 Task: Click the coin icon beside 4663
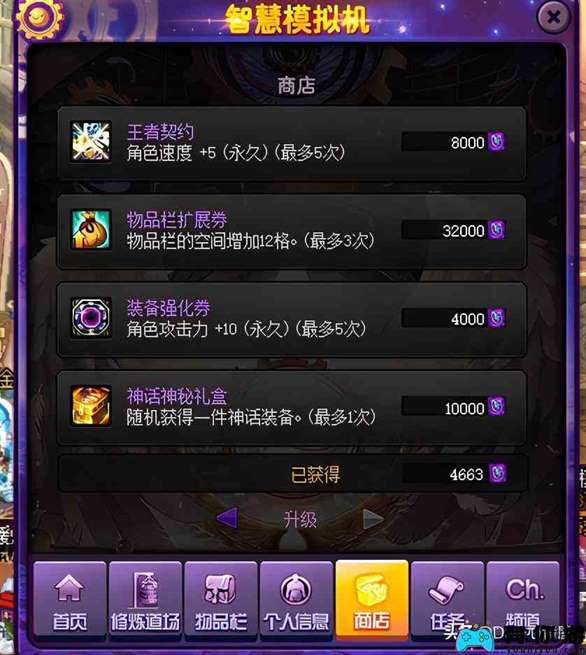(497, 474)
